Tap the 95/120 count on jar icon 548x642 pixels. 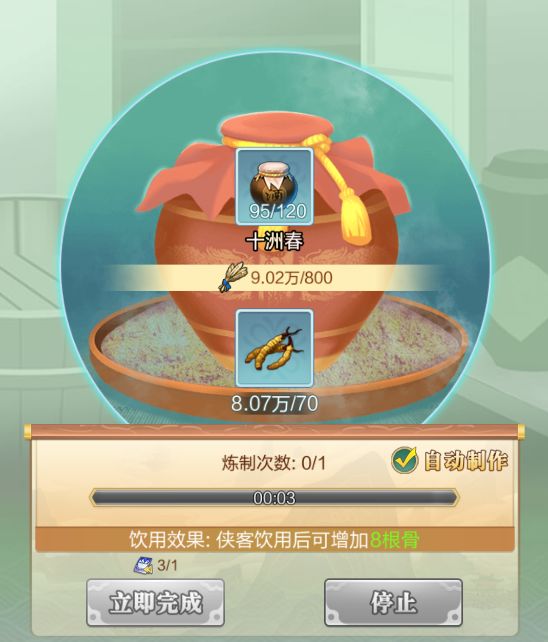tap(278, 211)
